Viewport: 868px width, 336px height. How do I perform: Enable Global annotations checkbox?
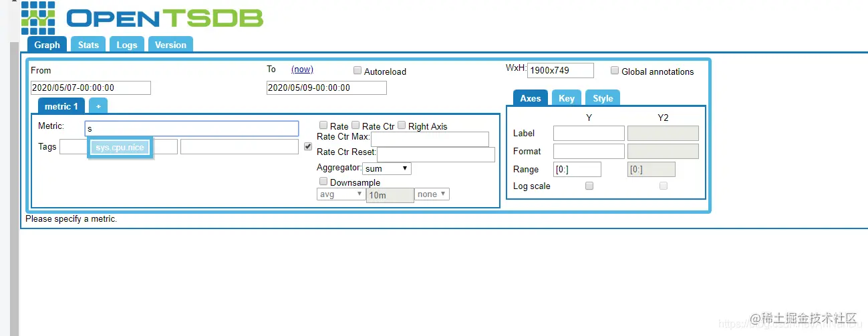[x=615, y=70]
